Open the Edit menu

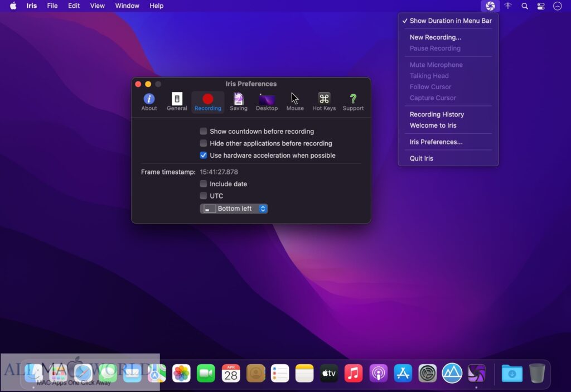(x=74, y=6)
